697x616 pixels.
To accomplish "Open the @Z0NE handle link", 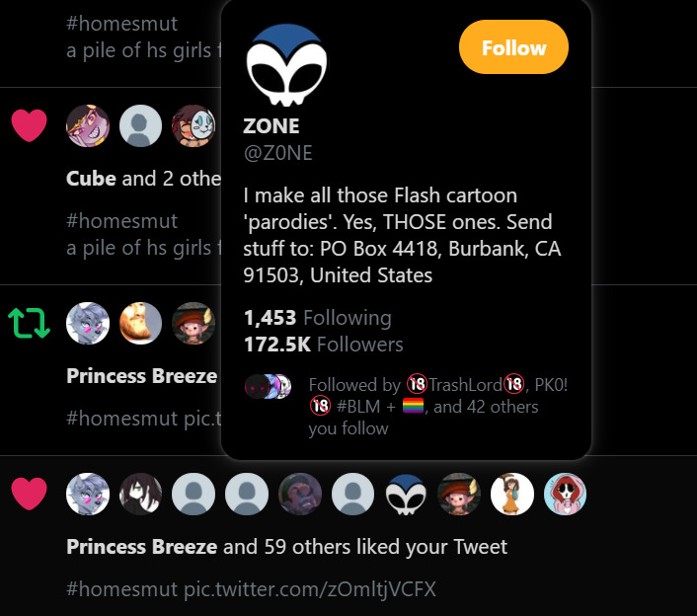I will tap(277, 153).
